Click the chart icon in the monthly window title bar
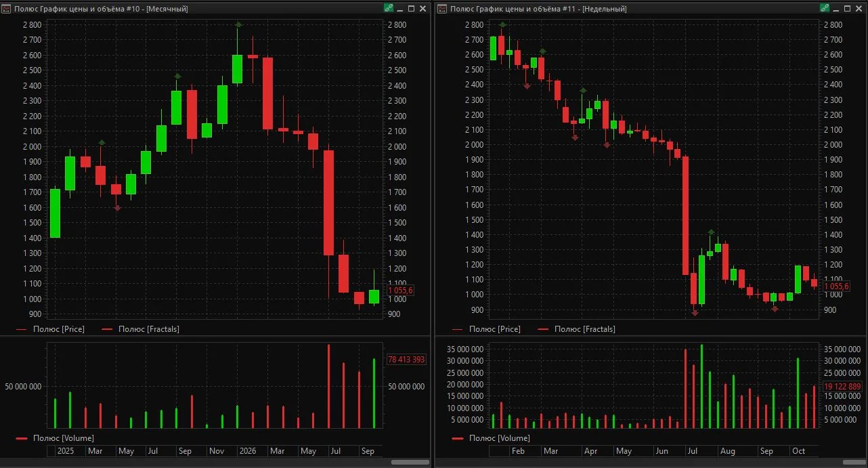Screen dimensions: 868x468 coord(7,9)
